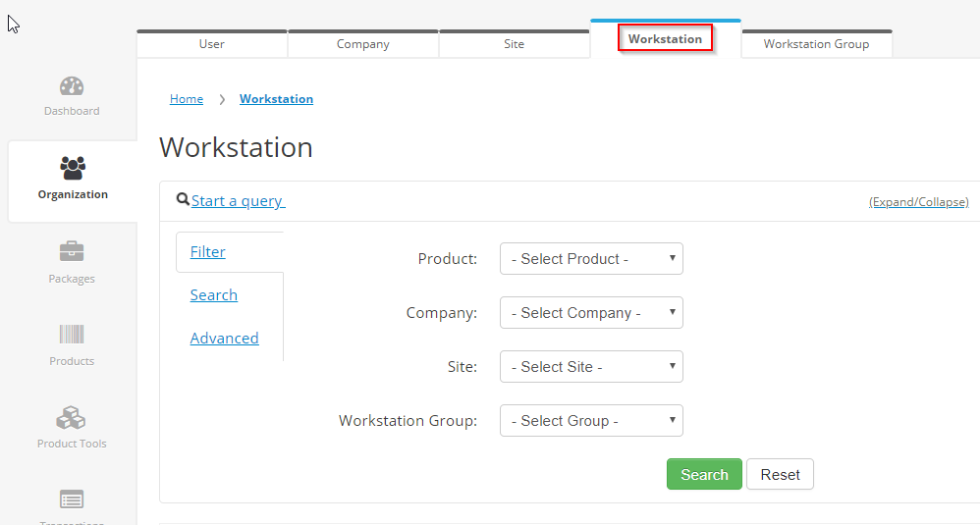Switch to the Company tab

[363, 44]
